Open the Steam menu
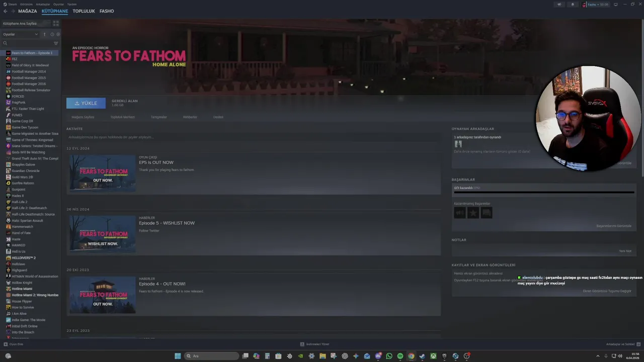644x362 pixels. pyautogui.click(x=11, y=4)
